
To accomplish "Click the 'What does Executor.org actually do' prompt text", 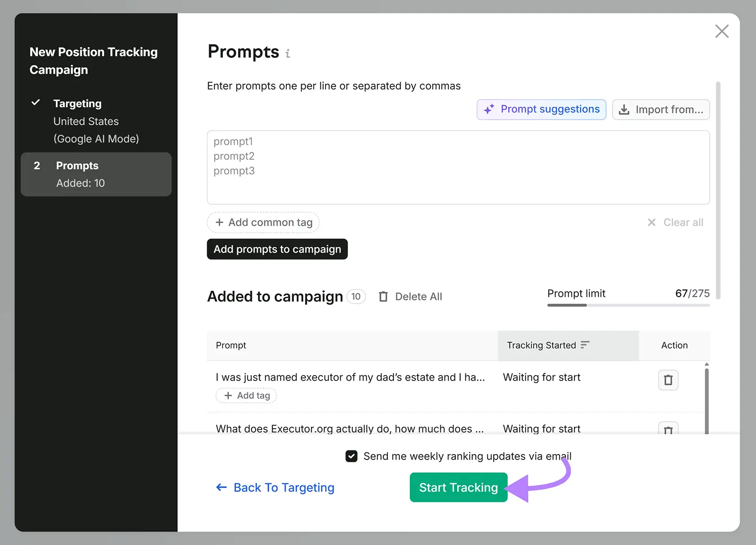I will (350, 429).
